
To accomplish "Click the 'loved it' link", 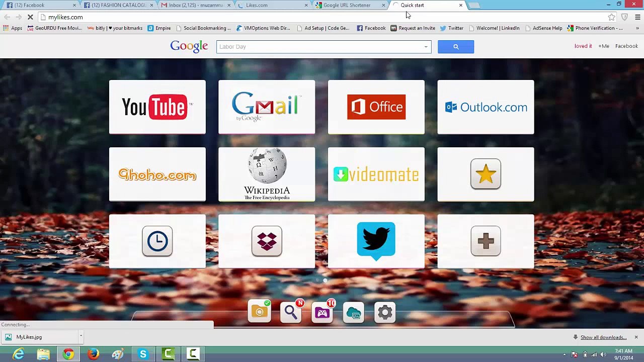I will pos(583,46).
